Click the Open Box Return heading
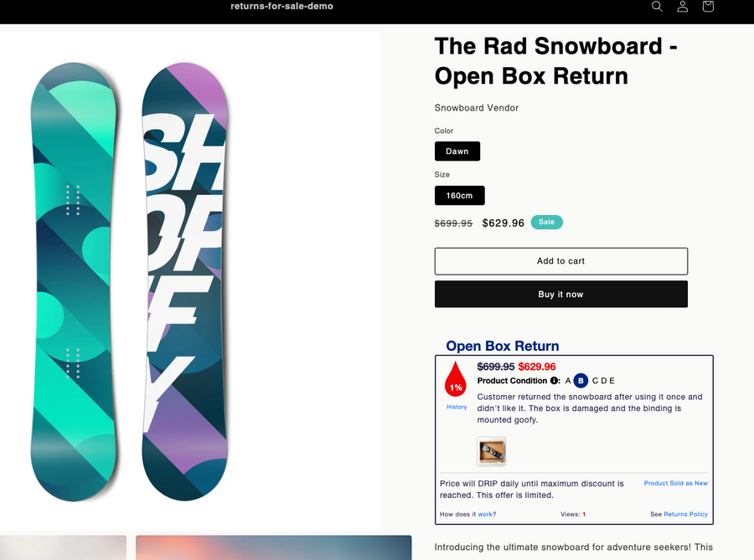 click(x=502, y=346)
